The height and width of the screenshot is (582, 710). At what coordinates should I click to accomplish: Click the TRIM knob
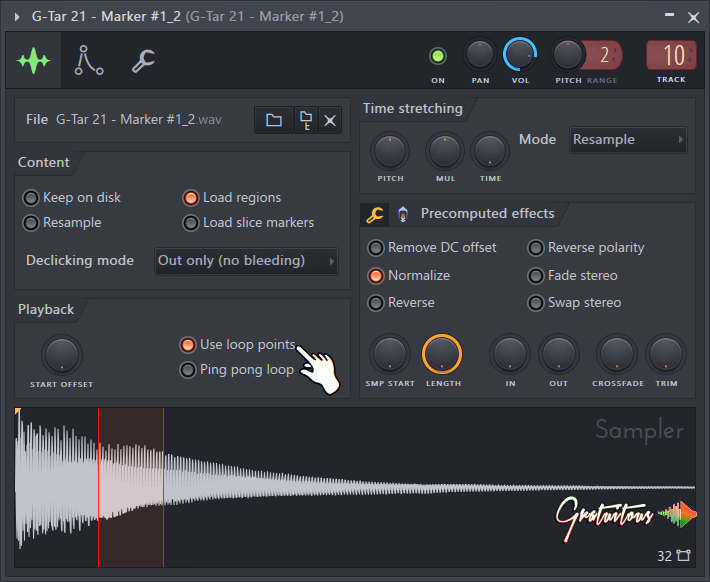click(x=666, y=354)
